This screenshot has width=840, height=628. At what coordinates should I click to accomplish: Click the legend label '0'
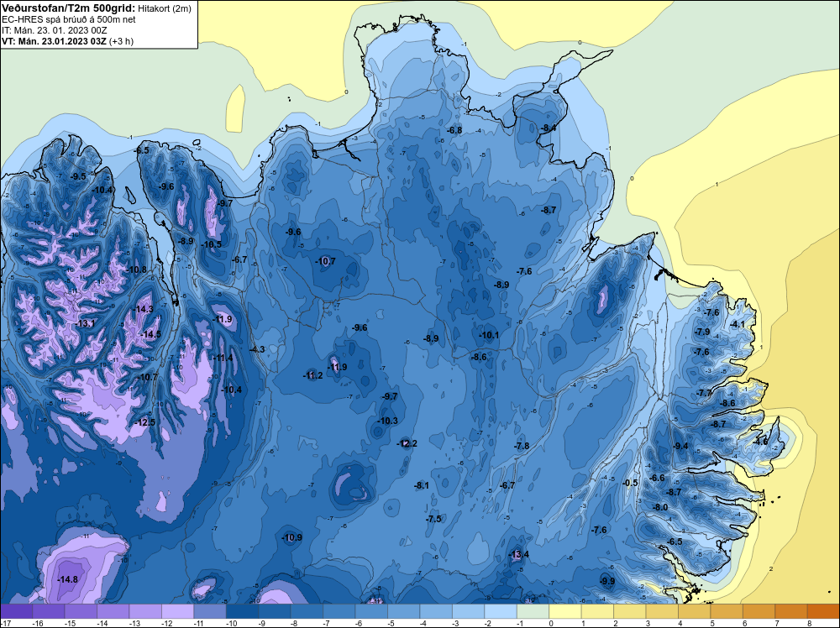(x=551, y=623)
